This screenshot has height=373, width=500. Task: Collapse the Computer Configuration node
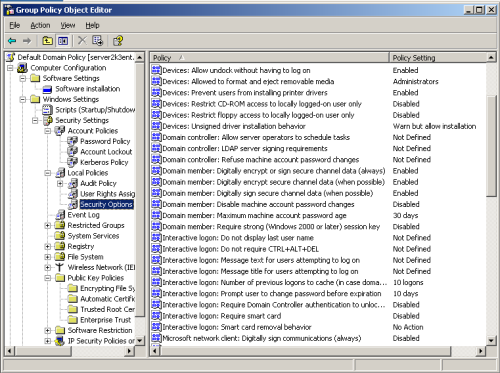coord(10,68)
